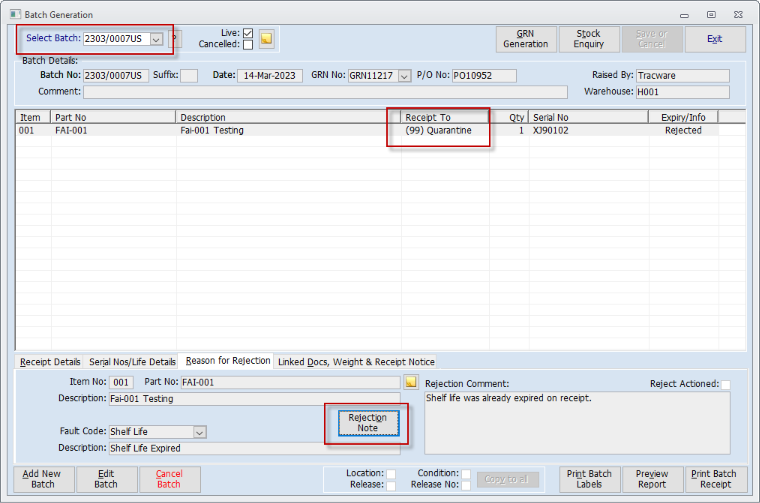760x503 pixels.
Task: Click into the Rejection Comment text box
Action: point(576,420)
